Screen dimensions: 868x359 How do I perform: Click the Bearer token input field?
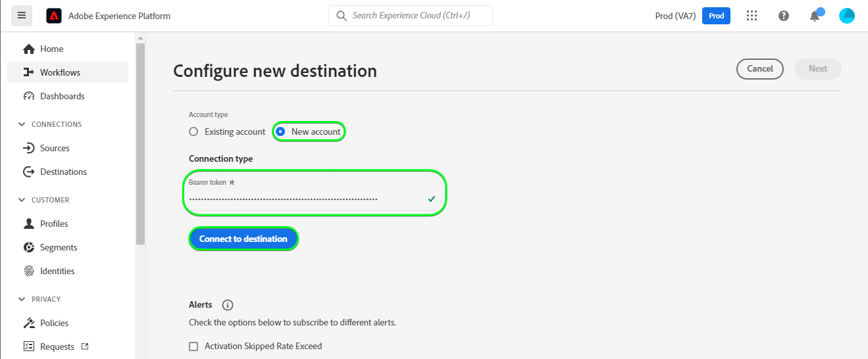point(303,199)
